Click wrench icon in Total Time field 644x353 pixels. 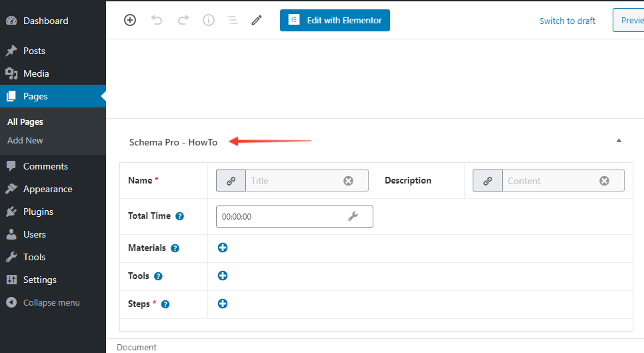pyautogui.click(x=353, y=216)
